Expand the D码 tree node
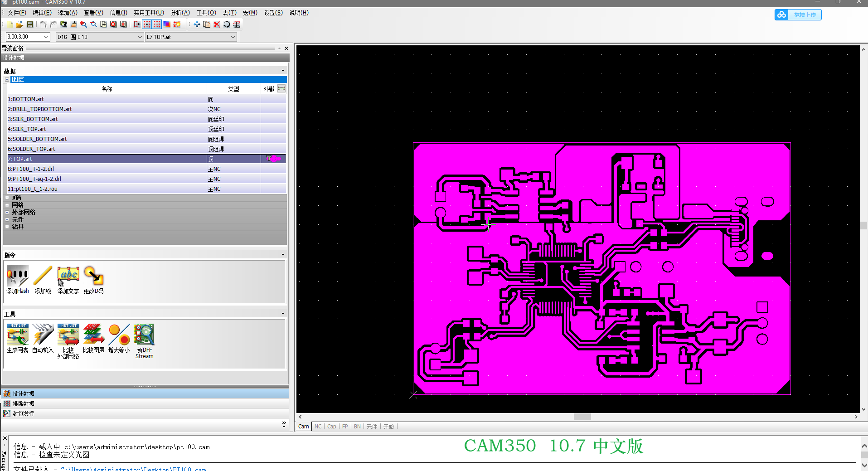This screenshot has height=471, width=868. [x=7, y=197]
